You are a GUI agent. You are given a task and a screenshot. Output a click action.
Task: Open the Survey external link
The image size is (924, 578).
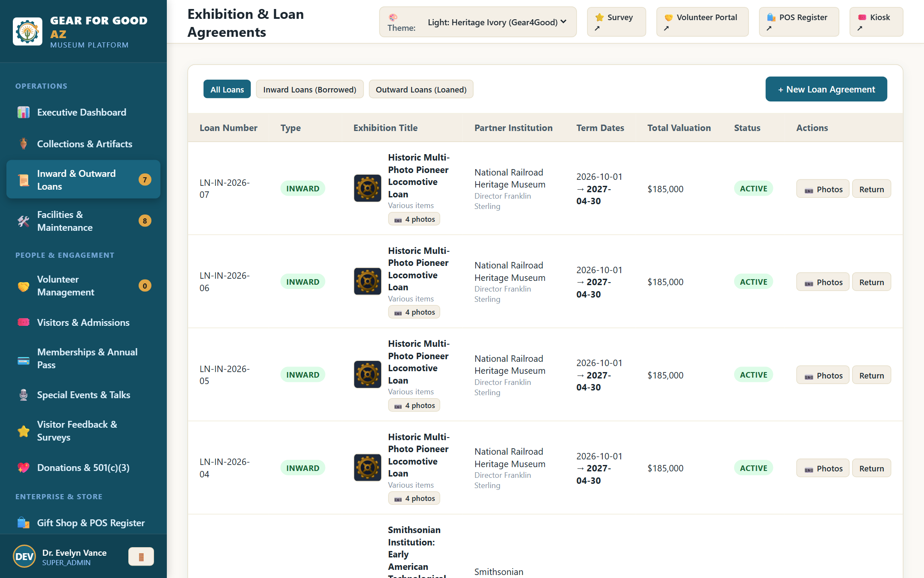coord(616,22)
